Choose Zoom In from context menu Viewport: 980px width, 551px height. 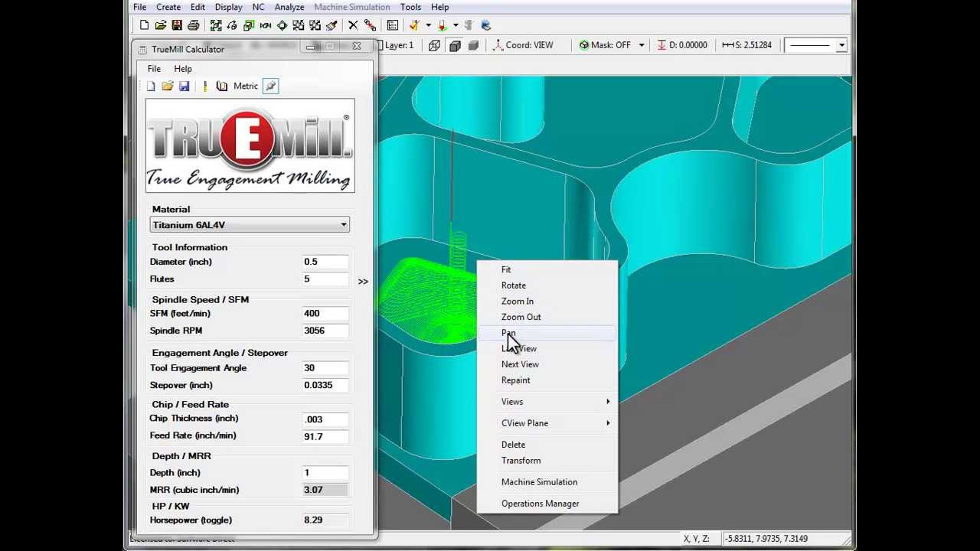tap(518, 302)
